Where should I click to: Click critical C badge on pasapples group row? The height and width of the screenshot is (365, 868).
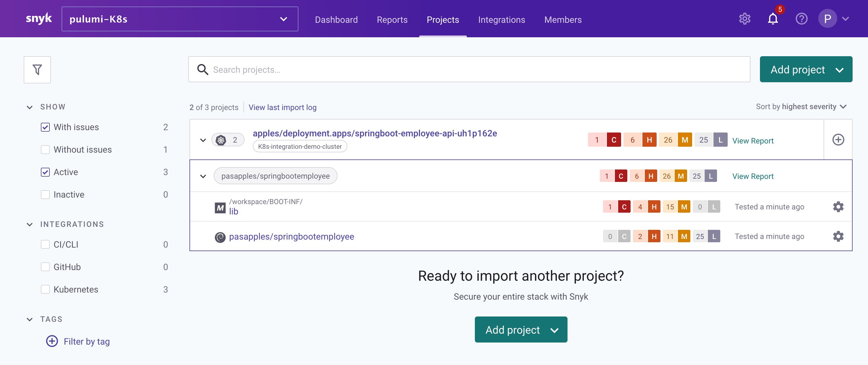pyautogui.click(x=621, y=176)
